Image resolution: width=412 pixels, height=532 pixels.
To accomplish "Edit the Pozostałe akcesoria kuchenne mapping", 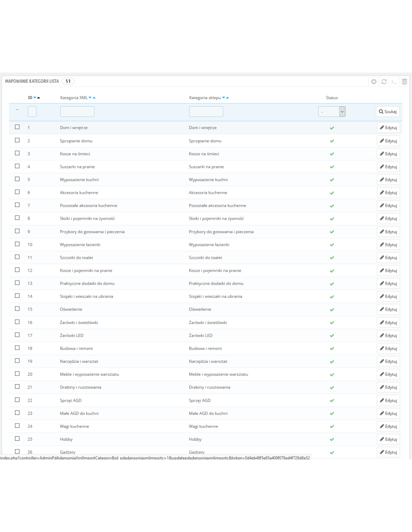I will tap(388, 205).
